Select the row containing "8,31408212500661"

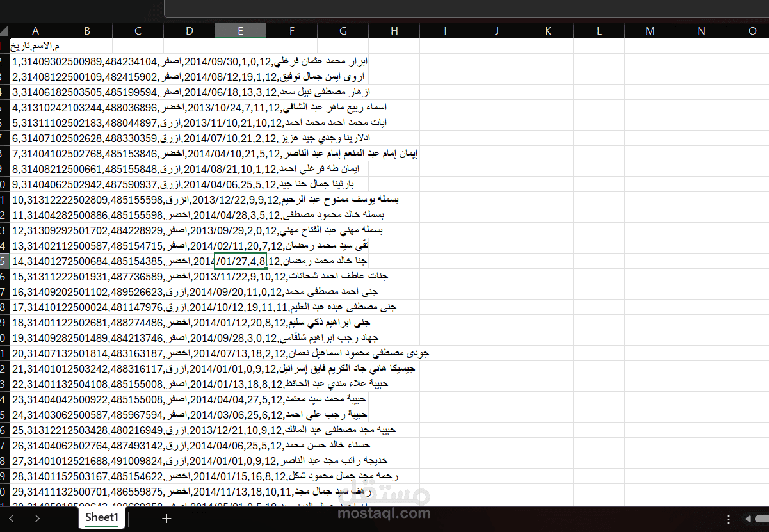click(x=186, y=169)
